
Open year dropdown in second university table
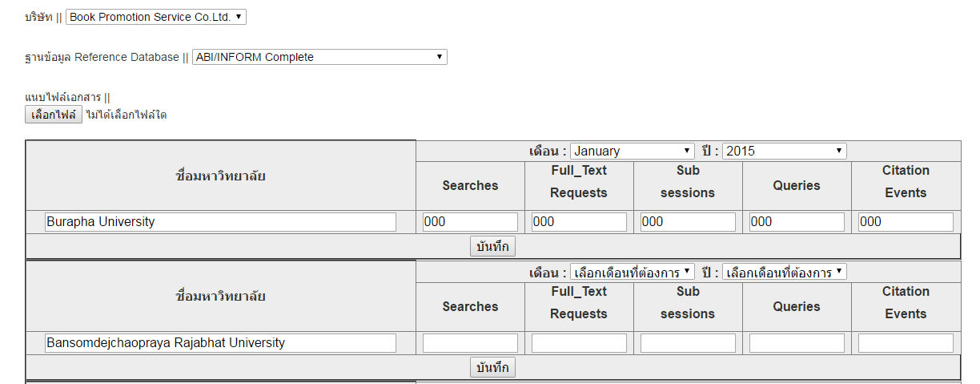[784, 273]
